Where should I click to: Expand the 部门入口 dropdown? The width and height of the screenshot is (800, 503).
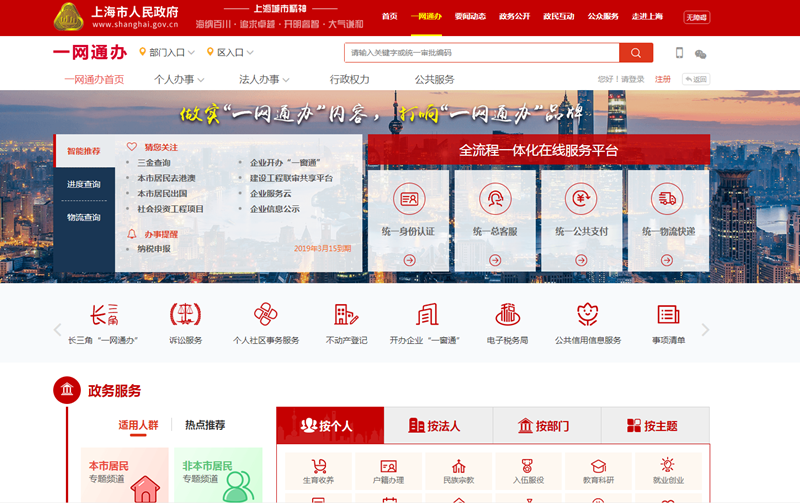coord(166,53)
